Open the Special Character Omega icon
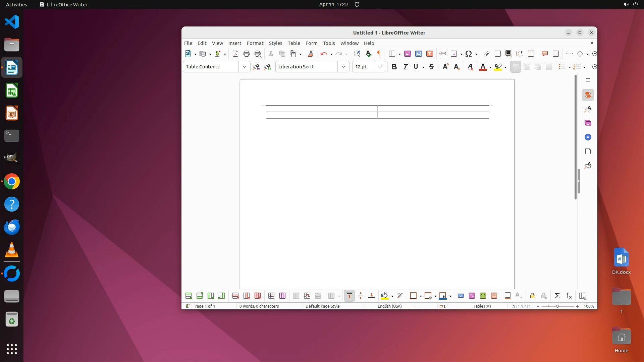The image size is (644, 362). click(469, 54)
